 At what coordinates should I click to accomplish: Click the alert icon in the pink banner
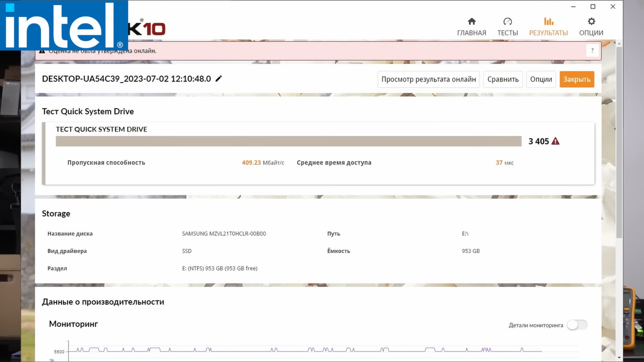[x=42, y=51]
